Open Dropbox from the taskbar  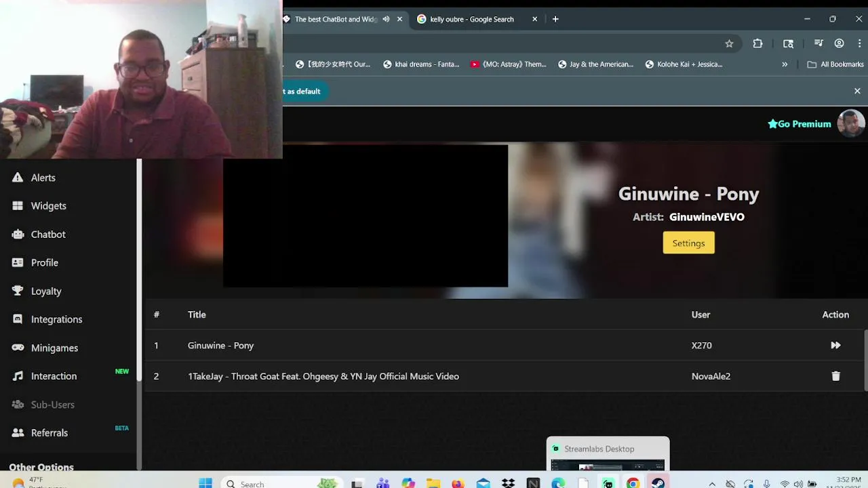point(508,483)
